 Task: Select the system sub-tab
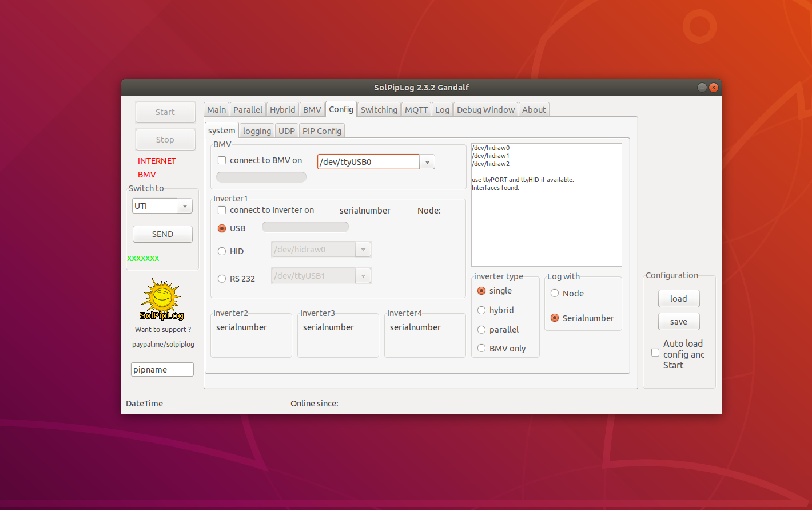222,131
